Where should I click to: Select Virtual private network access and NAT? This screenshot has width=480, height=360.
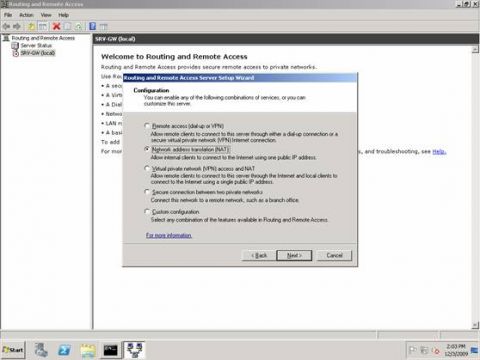coord(147,168)
